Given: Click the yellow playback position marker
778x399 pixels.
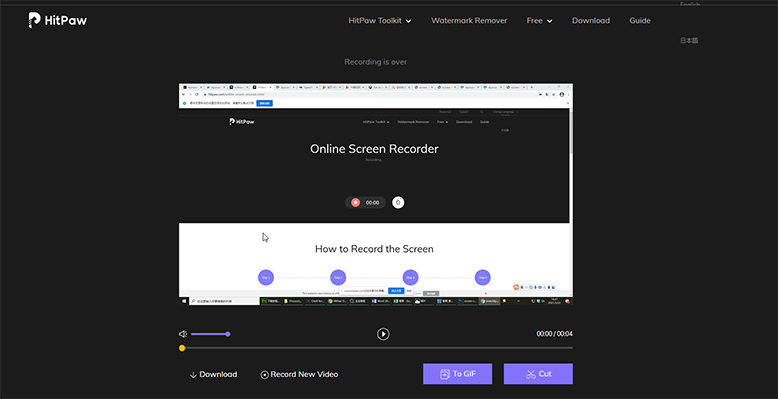Looking at the screenshot, I should click(182, 348).
